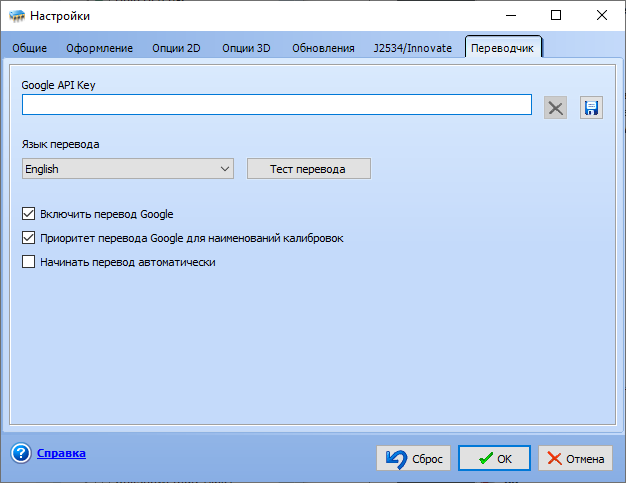Click the "Сброс" reset button
This screenshot has width=626, height=483.
tap(414, 458)
